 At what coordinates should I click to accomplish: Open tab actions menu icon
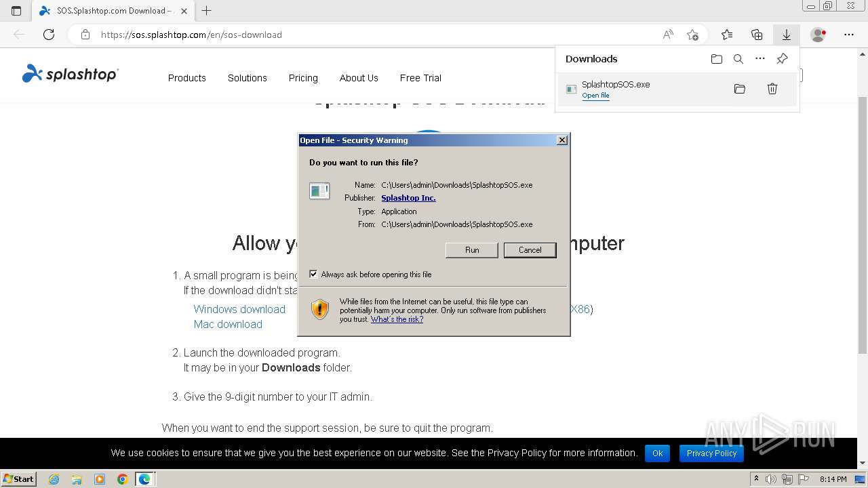tap(16, 11)
